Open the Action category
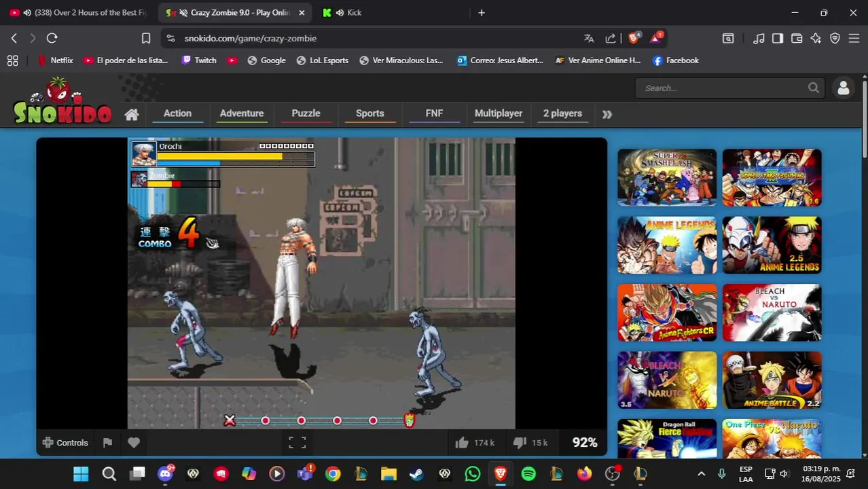Screen dimensions: 868x489 177,113
